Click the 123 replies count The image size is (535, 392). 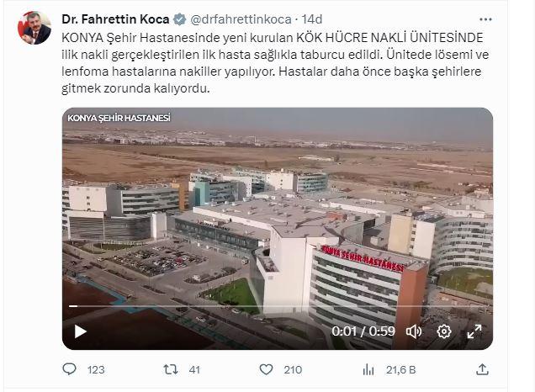[96, 370]
